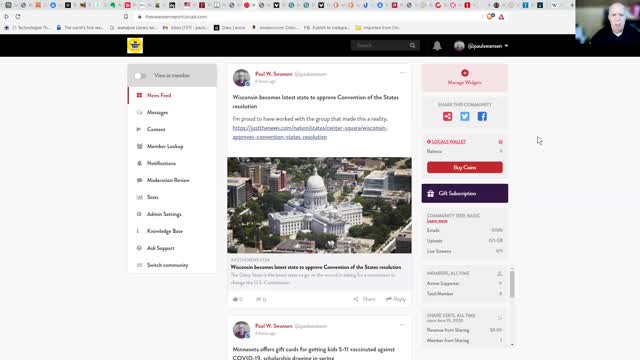Click the Buy Coins button
This screenshot has height=360, width=640.
[464, 167]
